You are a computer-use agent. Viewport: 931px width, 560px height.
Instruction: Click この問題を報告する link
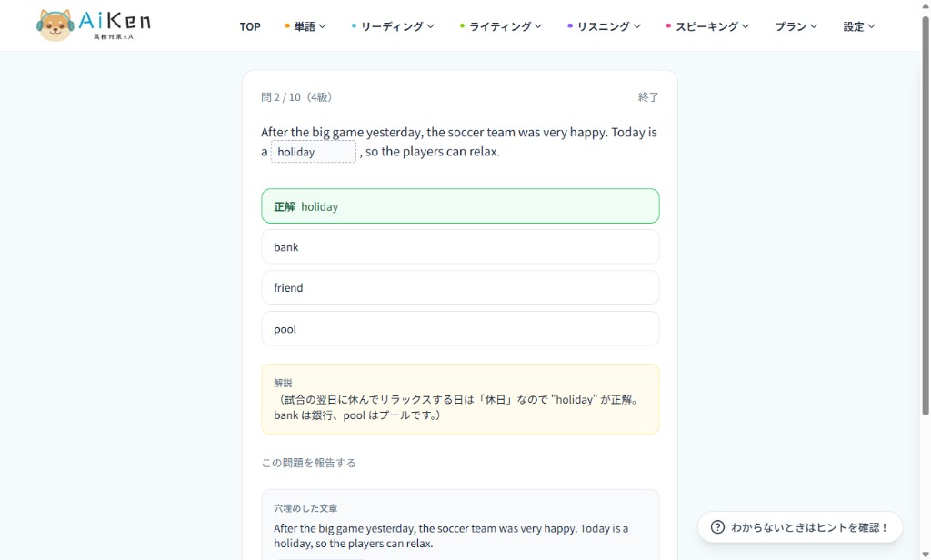pyautogui.click(x=309, y=463)
